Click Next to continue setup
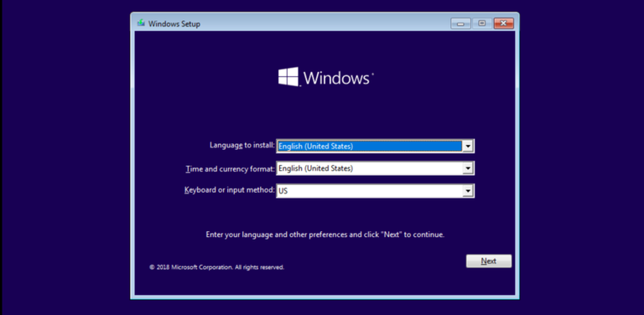Image resolution: width=644 pixels, height=315 pixels. click(x=489, y=261)
